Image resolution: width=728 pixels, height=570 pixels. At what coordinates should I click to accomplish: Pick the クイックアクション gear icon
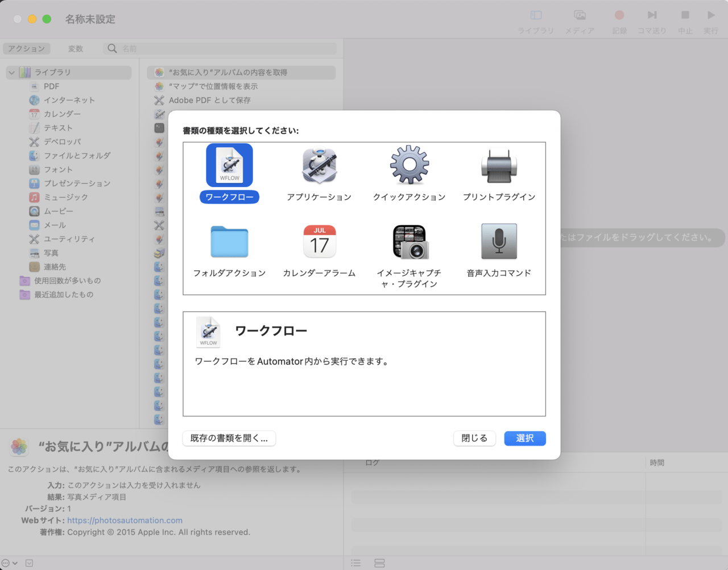(x=409, y=166)
